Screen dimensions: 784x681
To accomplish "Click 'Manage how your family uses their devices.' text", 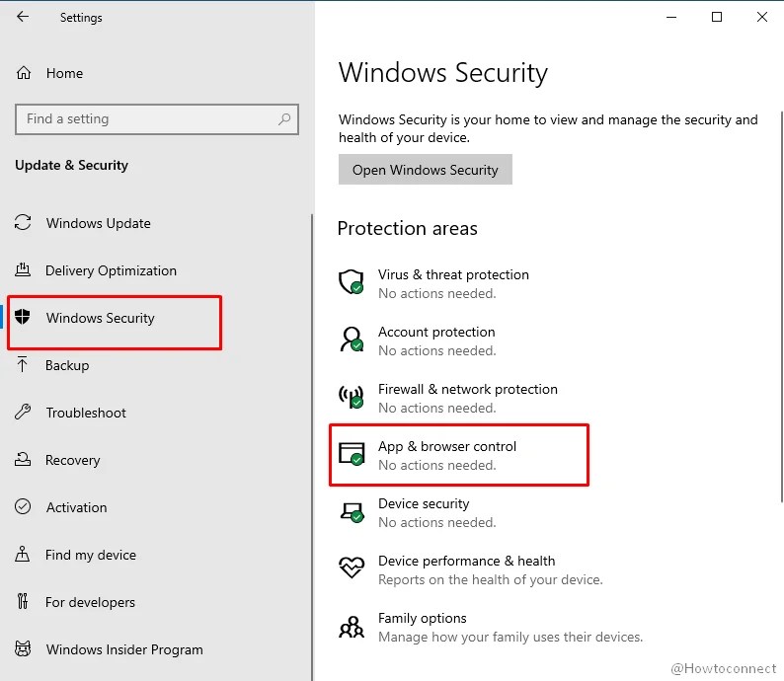I will [x=510, y=637].
